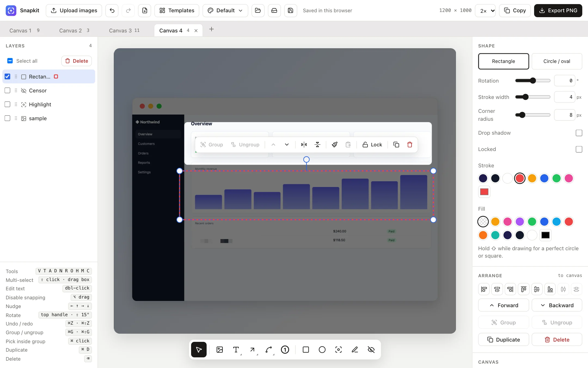Click the Templates button

pyautogui.click(x=177, y=11)
